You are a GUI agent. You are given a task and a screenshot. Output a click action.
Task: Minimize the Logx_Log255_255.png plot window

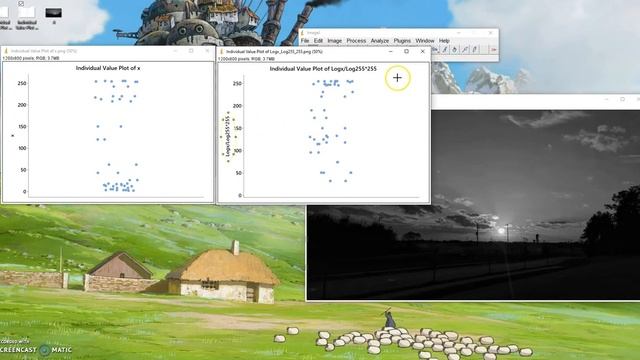click(x=391, y=51)
